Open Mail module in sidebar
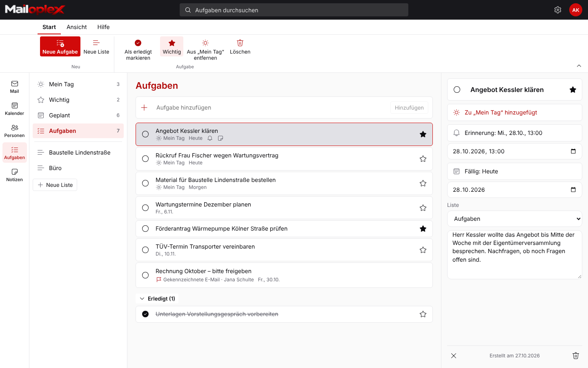The width and height of the screenshot is (588, 368). (15, 87)
